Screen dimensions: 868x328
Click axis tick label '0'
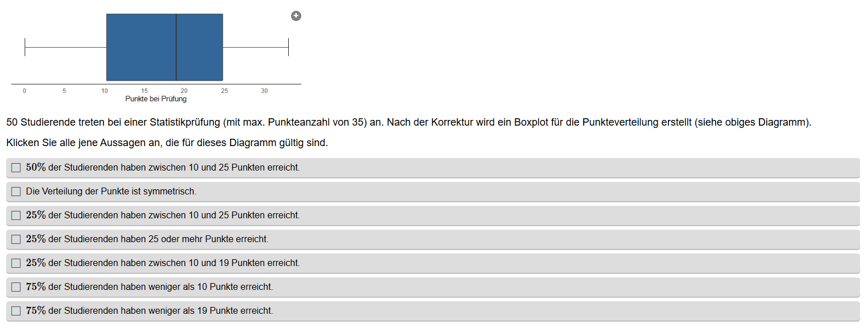24,91
